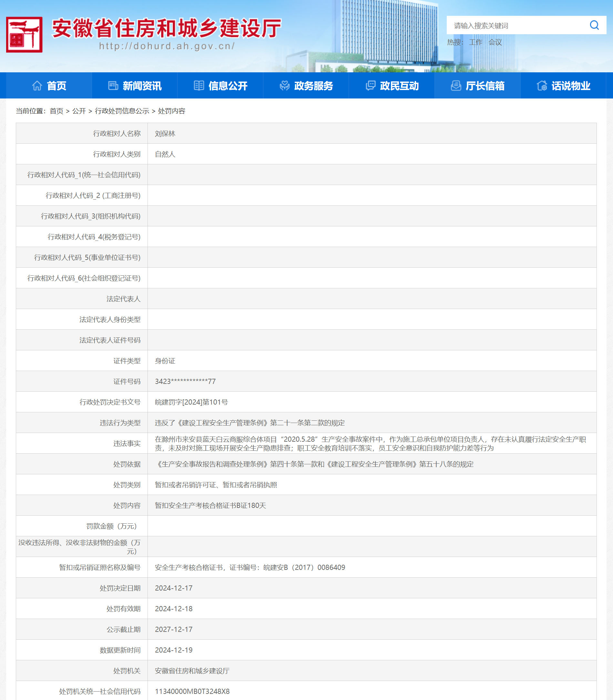This screenshot has width=613, height=700.
Task: Click the chat bubble icon beside 政民互动
Action: click(371, 86)
